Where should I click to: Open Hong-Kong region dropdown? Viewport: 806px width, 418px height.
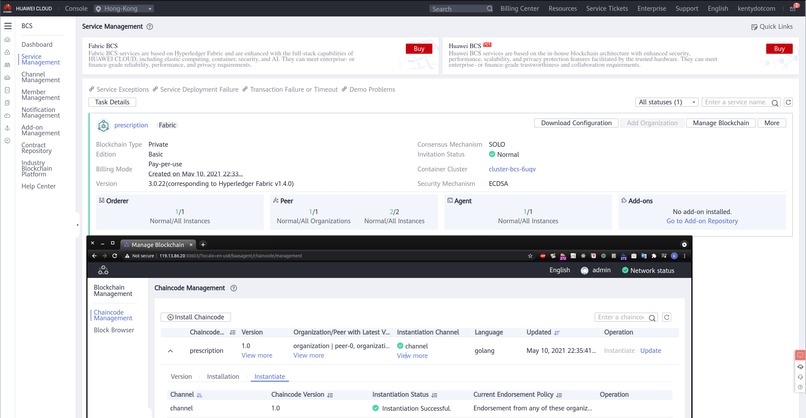(123, 9)
